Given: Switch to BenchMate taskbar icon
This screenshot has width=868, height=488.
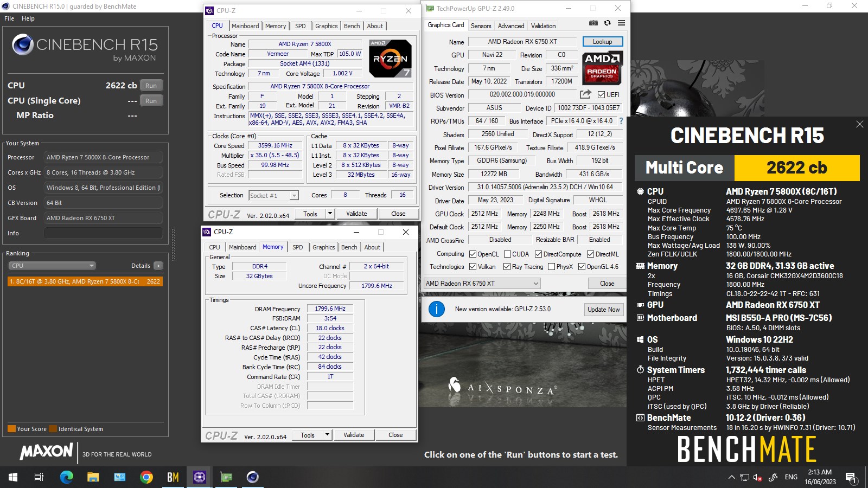Looking at the screenshot, I should point(173,477).
